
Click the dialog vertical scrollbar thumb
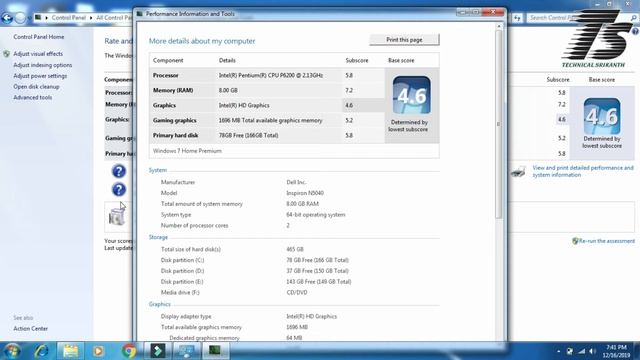coord(498,124)
